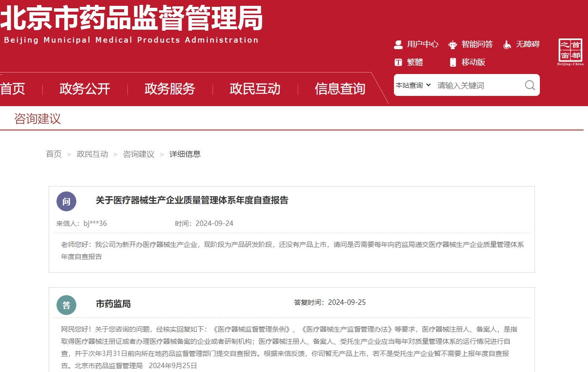Click the 政民互动 breadcrumb link

(x=92, y=154)
